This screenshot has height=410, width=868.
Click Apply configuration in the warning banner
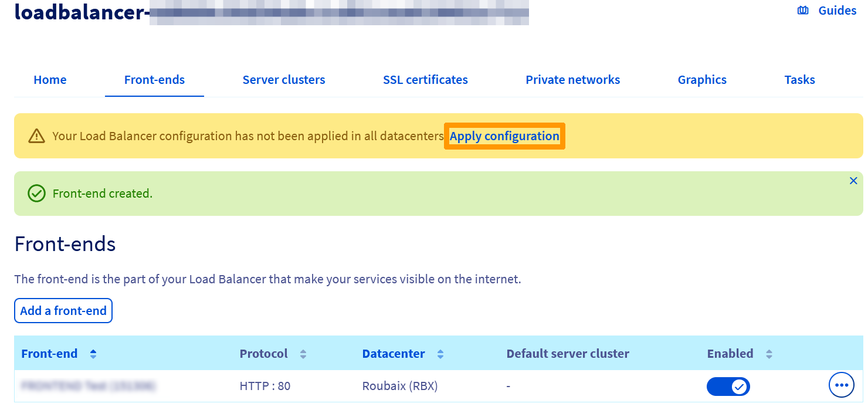[x=504, y=135]
